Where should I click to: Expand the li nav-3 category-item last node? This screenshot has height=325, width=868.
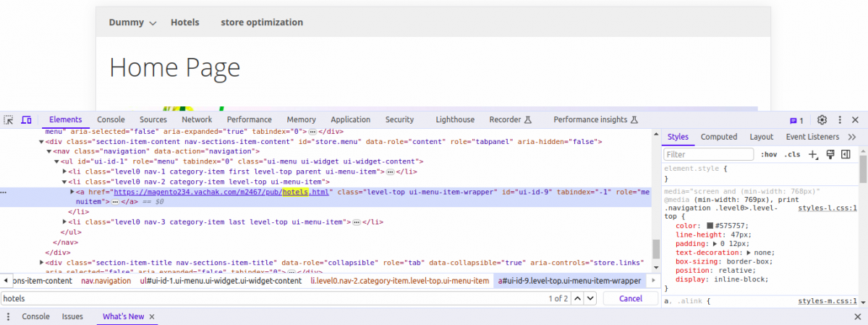tap(64, 221)
